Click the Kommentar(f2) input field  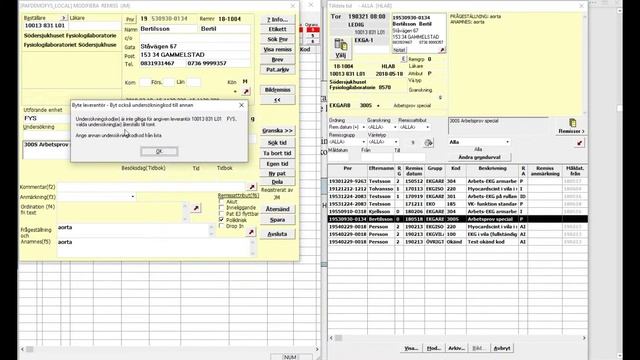tap(151, 187)
